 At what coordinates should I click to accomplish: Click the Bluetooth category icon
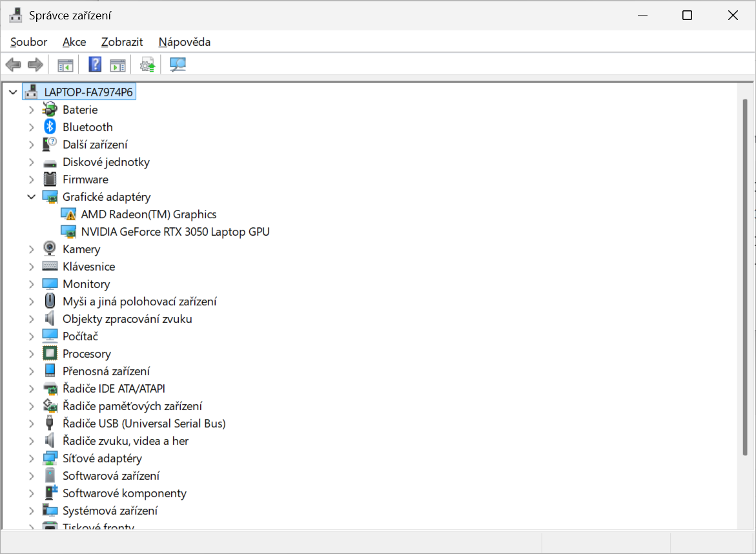coord(50,127)
